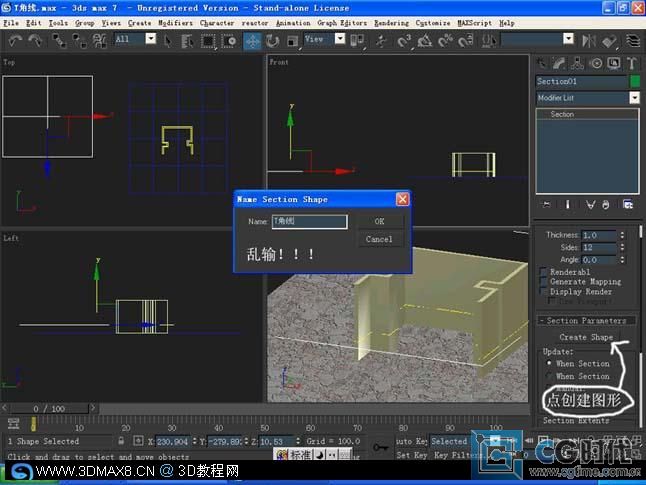This screenshot has height=485, width=646.
Task: Toggle the Spinner Snap button
Action: pyautogui.click(x=466, y=40)
